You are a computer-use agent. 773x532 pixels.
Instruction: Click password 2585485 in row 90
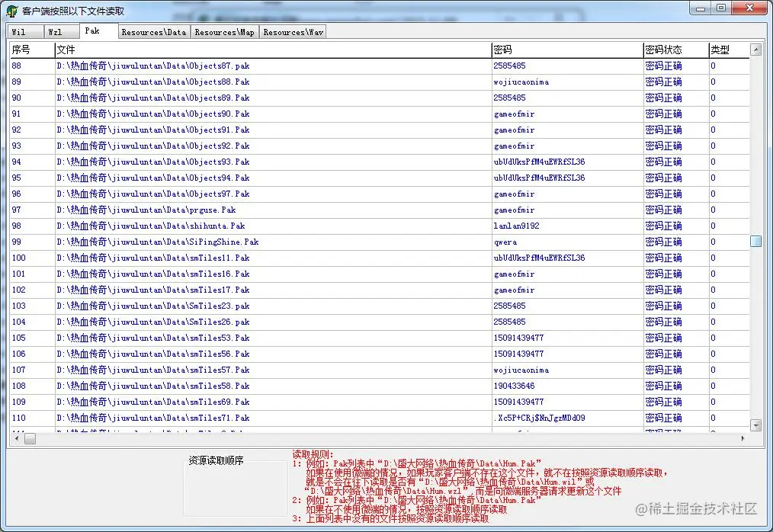coord(509,98)
